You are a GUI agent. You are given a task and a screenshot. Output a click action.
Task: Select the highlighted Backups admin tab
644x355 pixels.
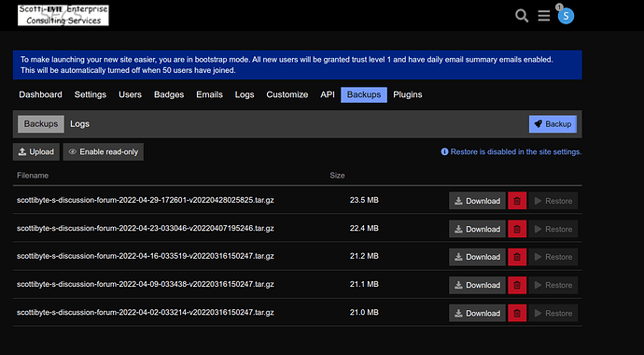tap(364, 94)
